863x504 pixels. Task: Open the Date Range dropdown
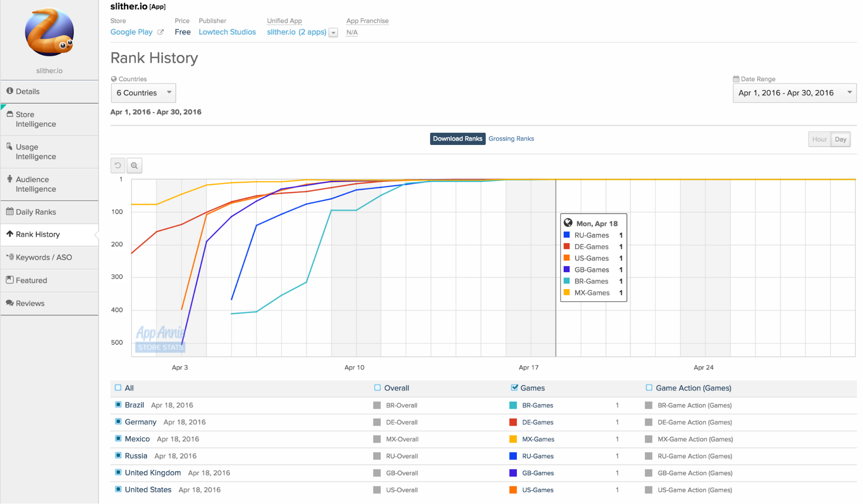[794, 93]
